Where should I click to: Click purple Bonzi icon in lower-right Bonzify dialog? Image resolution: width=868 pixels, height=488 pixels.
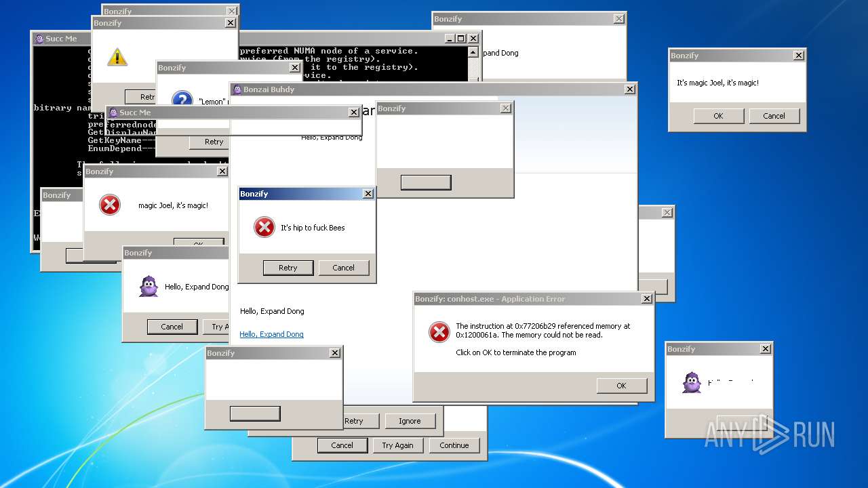point(692,383)
